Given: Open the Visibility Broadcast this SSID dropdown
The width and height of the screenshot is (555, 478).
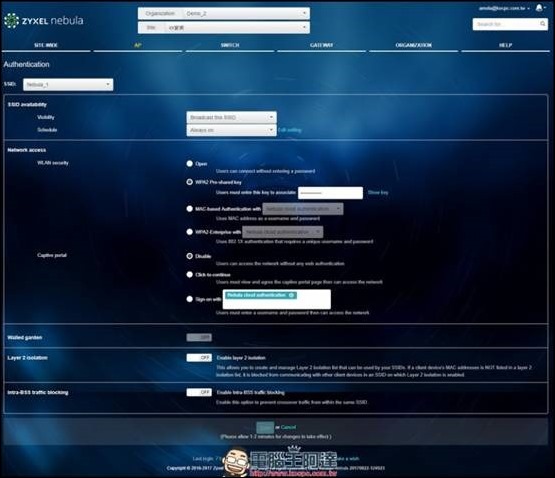Looking at the screenshot, I should point(231,117).
